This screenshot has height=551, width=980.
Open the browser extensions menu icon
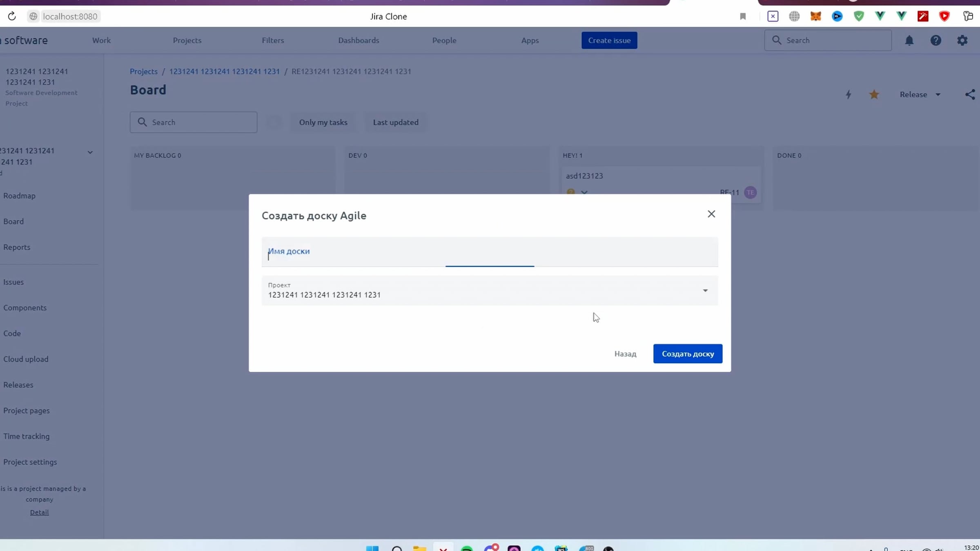click(968, 16)
